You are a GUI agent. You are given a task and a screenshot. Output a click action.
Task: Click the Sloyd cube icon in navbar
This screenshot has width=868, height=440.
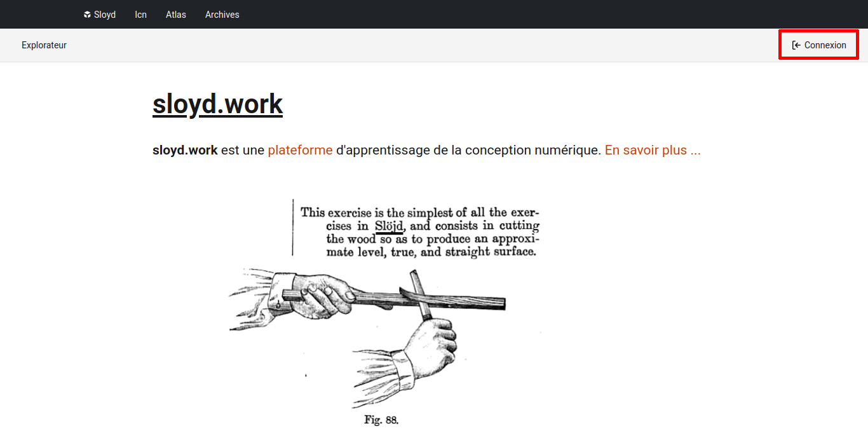[87, 15]
